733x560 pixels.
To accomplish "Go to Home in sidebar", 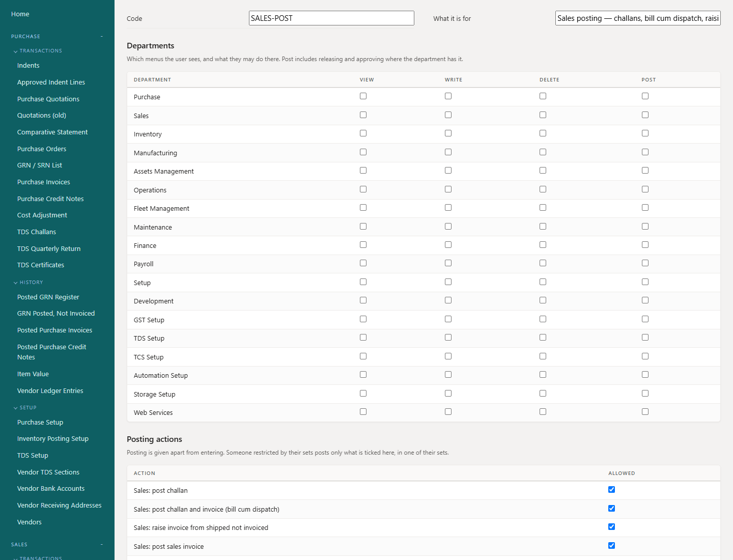I will click(20, 14).
